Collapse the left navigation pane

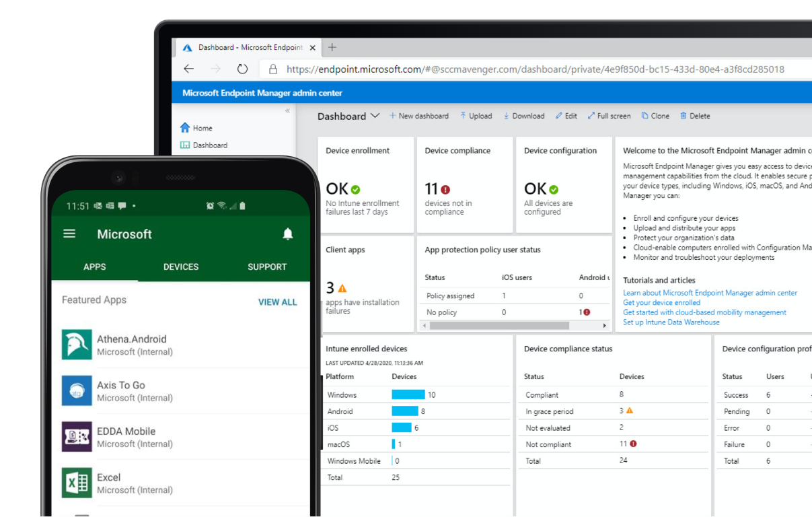point(287,110)
